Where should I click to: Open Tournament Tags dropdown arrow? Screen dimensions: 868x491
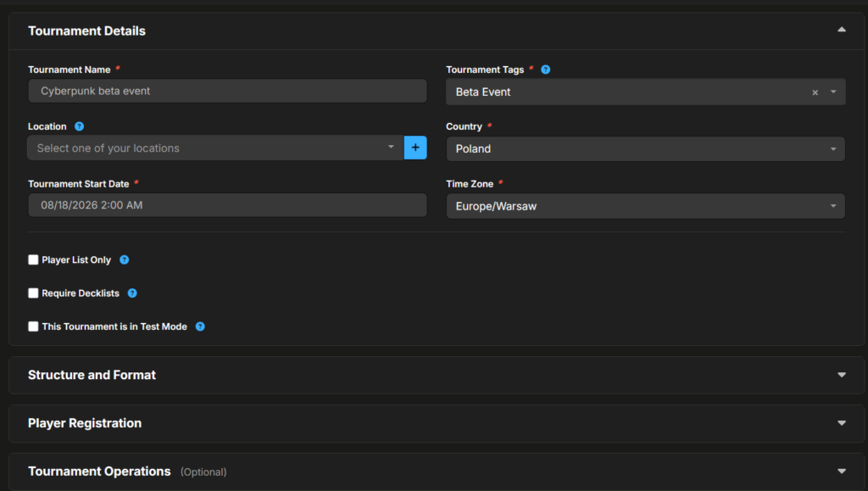(x=833, y=92)
